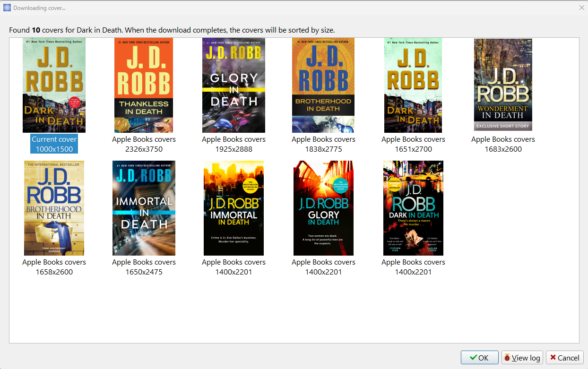Select the red Glory in Death 1400x2201 cover

point(323,208)
